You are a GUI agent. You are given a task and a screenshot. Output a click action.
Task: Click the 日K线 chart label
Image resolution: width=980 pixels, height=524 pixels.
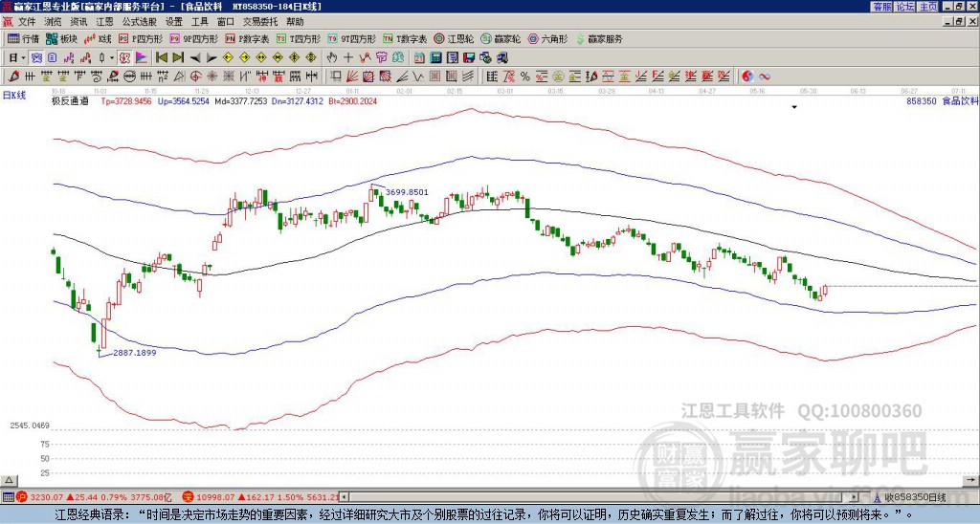coord(14,96)
